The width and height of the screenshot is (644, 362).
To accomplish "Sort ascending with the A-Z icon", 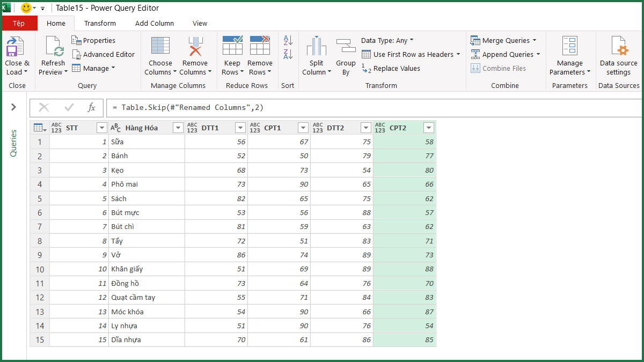I will 287,40.
